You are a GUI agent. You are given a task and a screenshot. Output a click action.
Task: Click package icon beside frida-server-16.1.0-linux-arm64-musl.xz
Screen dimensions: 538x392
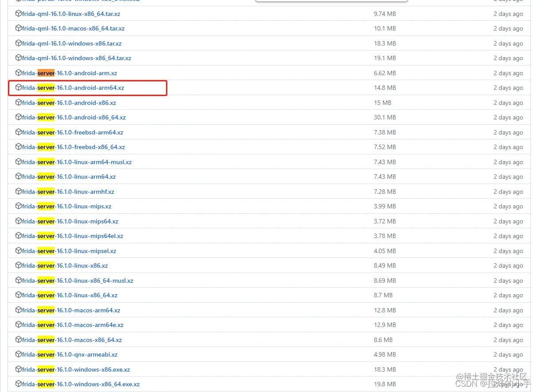(x=19, y=162)
